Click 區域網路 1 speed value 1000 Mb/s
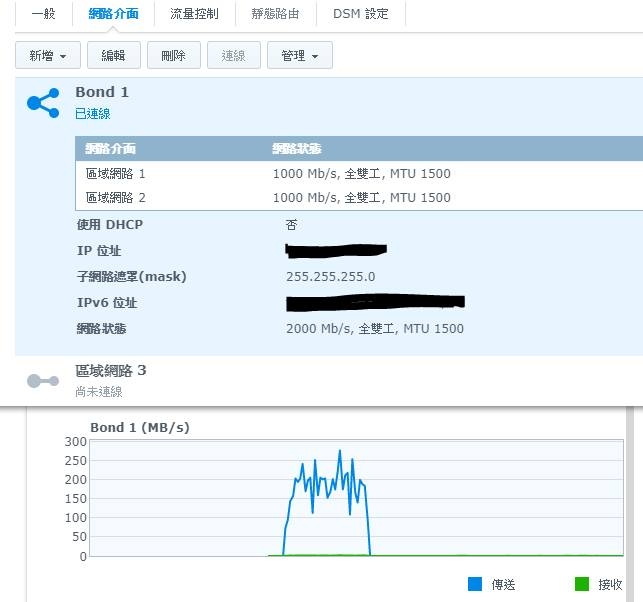643x602 pixels. click(x=306, y=173)
